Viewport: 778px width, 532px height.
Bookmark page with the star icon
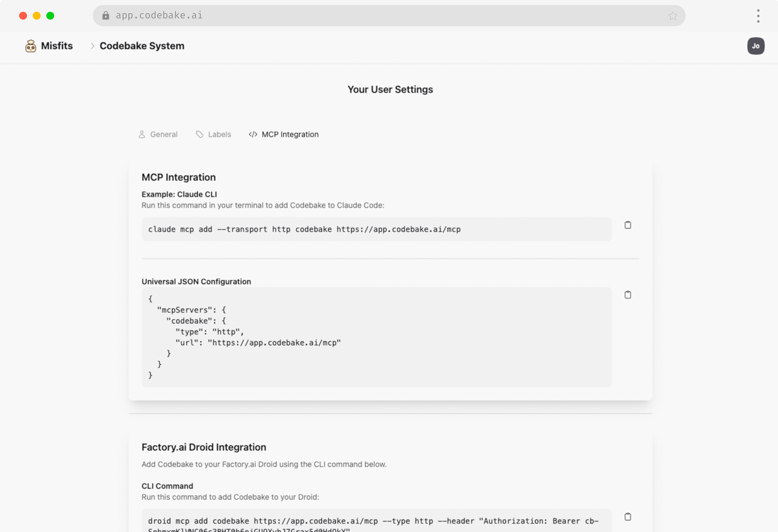click(673, 16)
